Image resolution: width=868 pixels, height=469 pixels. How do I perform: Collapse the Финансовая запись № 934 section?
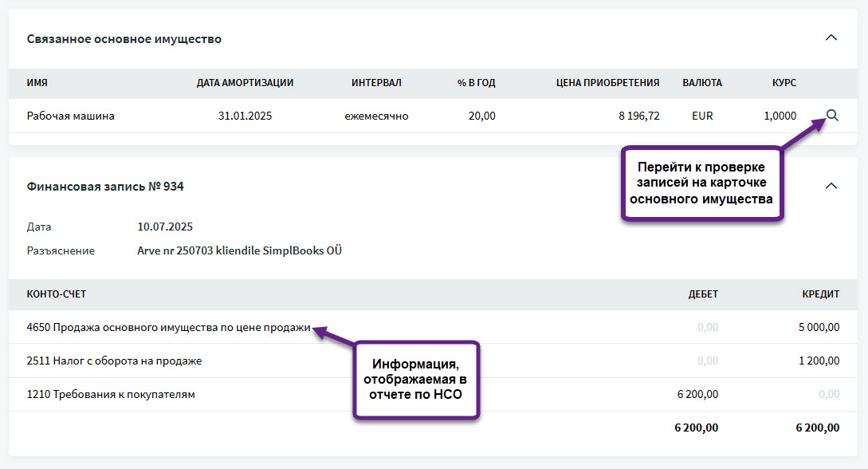pyautogui.click(x=831, y=186)
